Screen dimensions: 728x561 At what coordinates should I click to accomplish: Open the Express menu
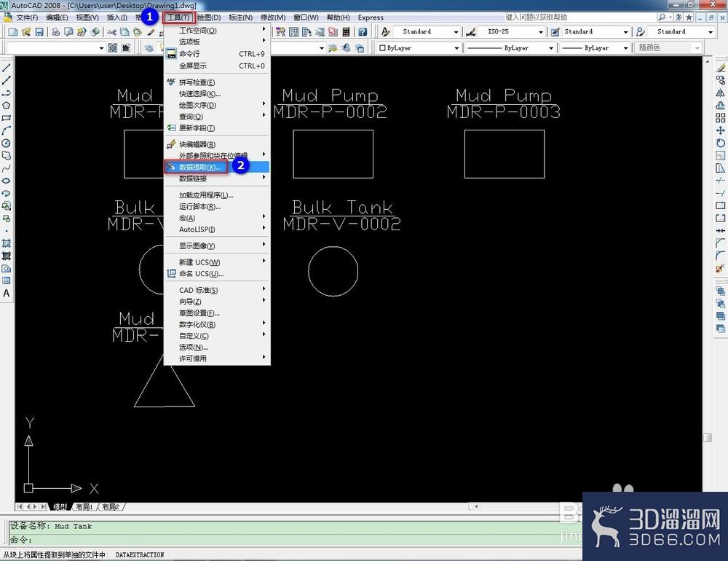click(x=371, y=17)
